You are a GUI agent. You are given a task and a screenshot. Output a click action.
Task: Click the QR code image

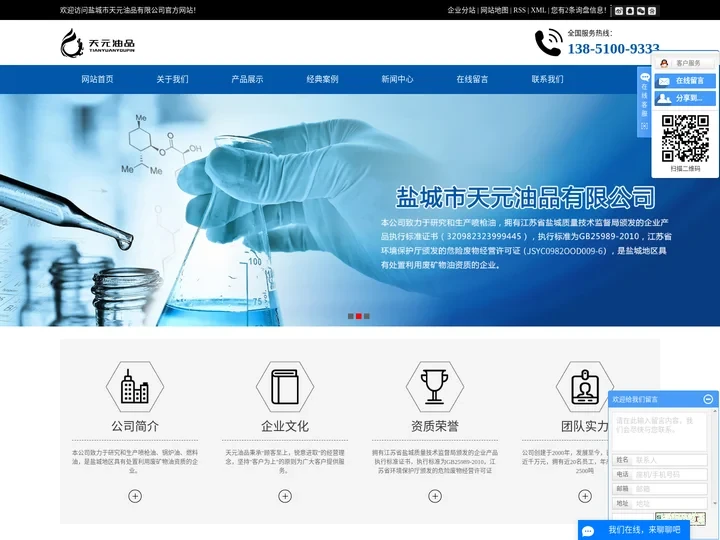(x=684, y=138)
